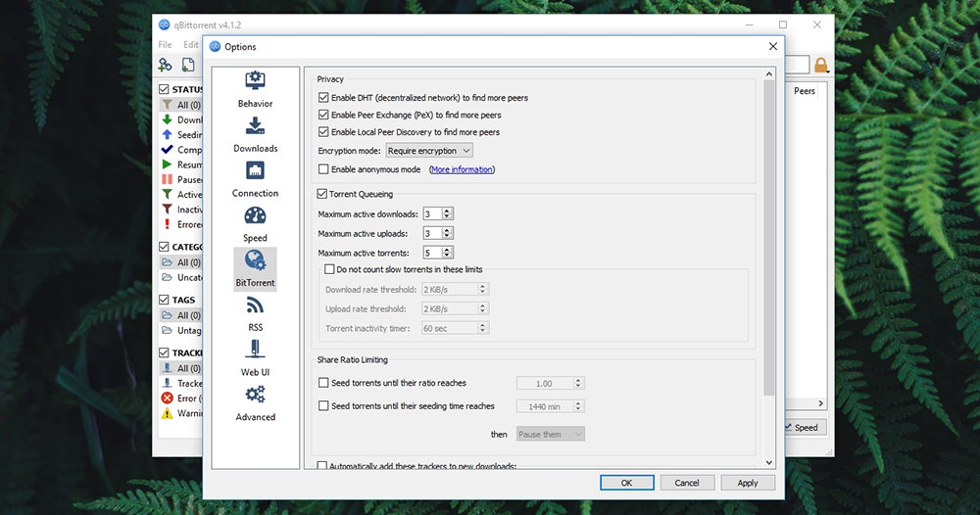The height and width of the screenshot is (515, 980).
Task: Select the tracker Error red X icon
Action: pyautogui.click(x=167, y=398)
